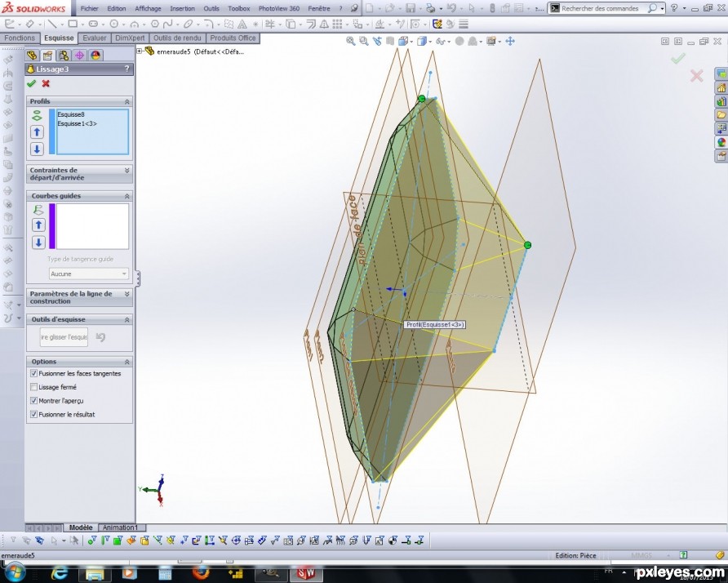Expand emeraude5 tree node
The image size is (728, 583).
point(140,51)
